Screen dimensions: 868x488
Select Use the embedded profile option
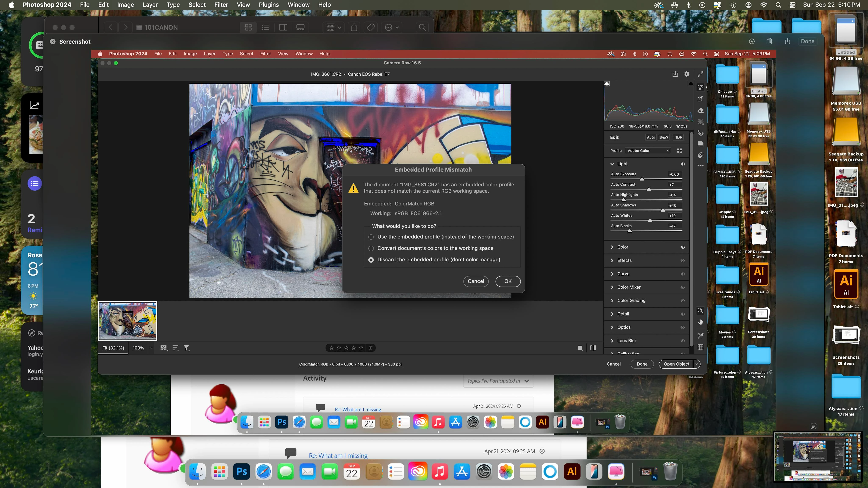371,237
